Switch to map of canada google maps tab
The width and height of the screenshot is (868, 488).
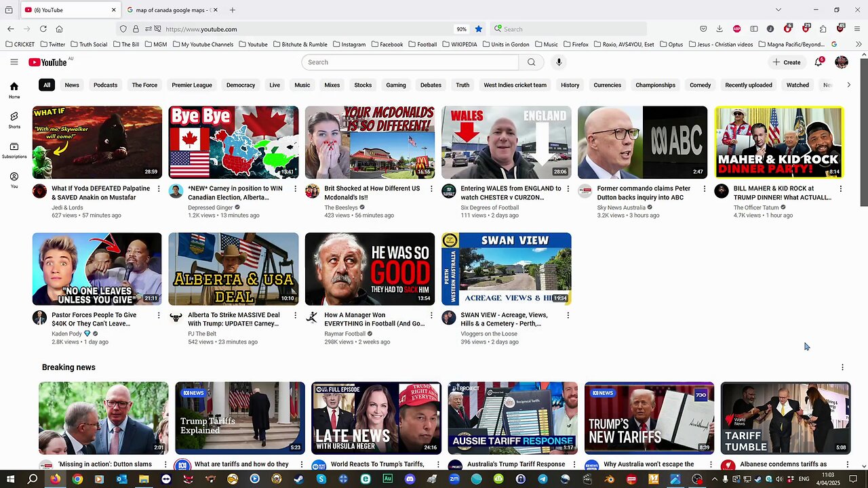click(x=172, y=10)
